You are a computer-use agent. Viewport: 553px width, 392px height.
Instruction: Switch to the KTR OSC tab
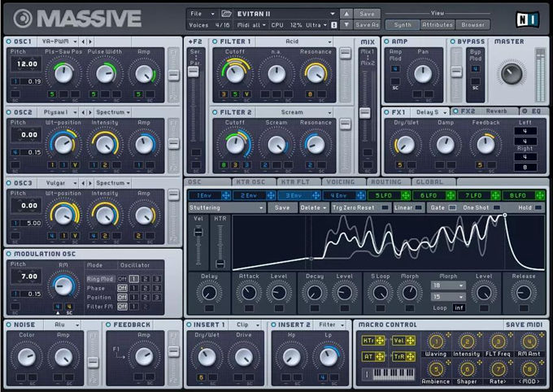(x=253, y=182)
